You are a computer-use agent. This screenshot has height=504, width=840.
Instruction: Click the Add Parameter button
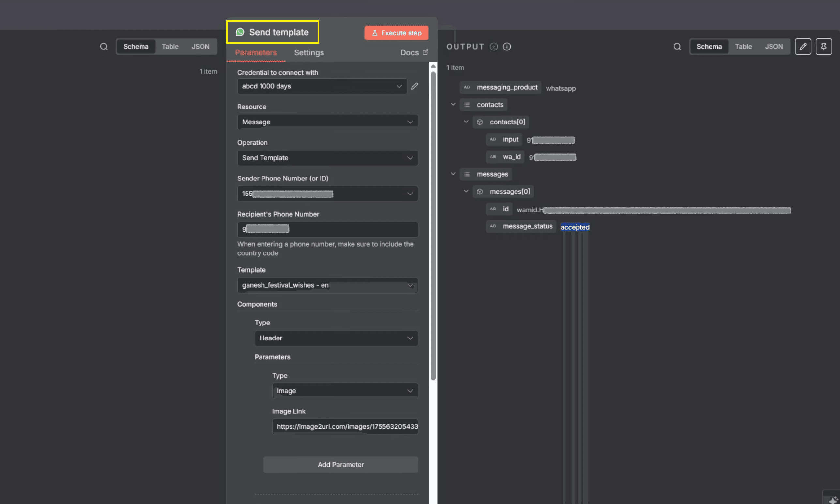coord(341,465)
